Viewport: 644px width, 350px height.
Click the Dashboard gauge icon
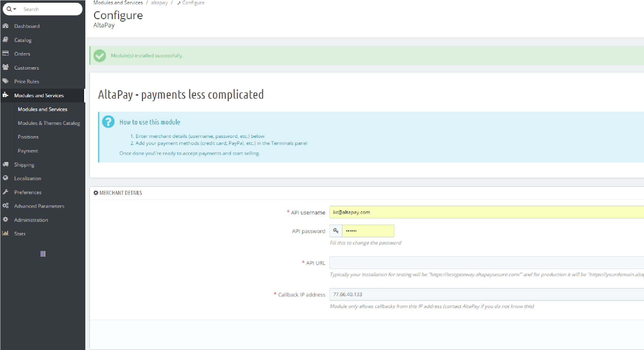click(x=6, y=26)
